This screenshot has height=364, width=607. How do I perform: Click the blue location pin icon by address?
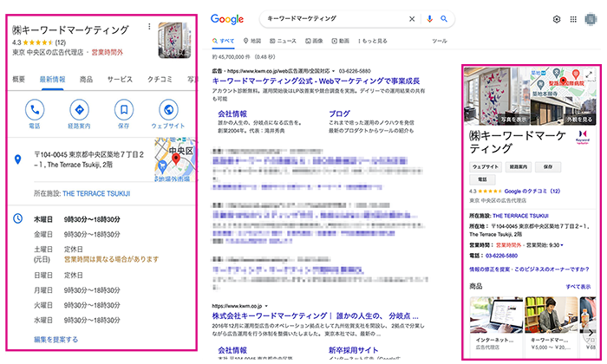point(18,159)
